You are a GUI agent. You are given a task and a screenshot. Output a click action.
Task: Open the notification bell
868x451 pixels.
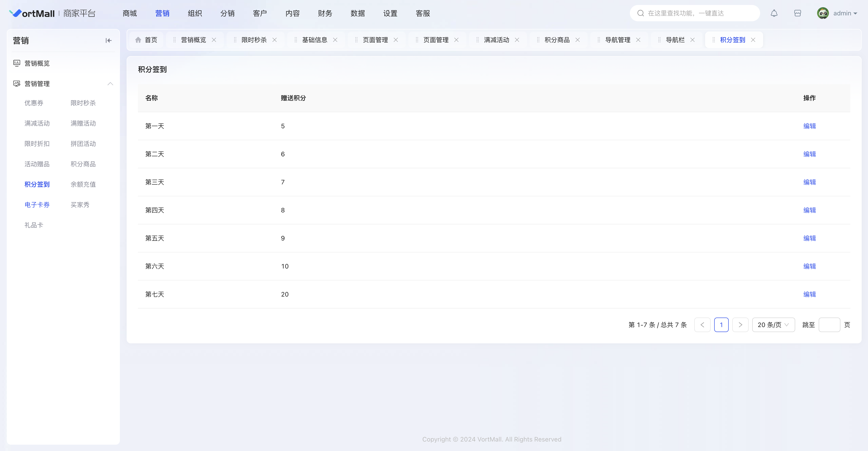point(774,13)
